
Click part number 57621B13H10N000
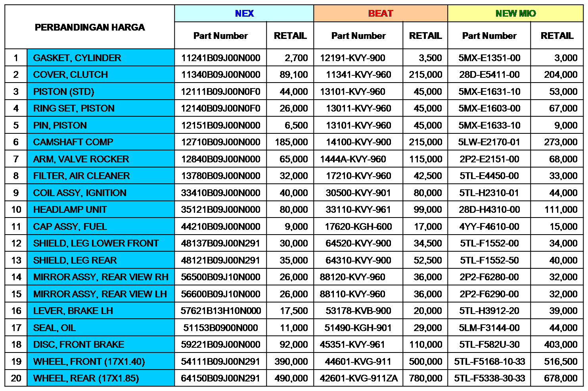[221, 311]
